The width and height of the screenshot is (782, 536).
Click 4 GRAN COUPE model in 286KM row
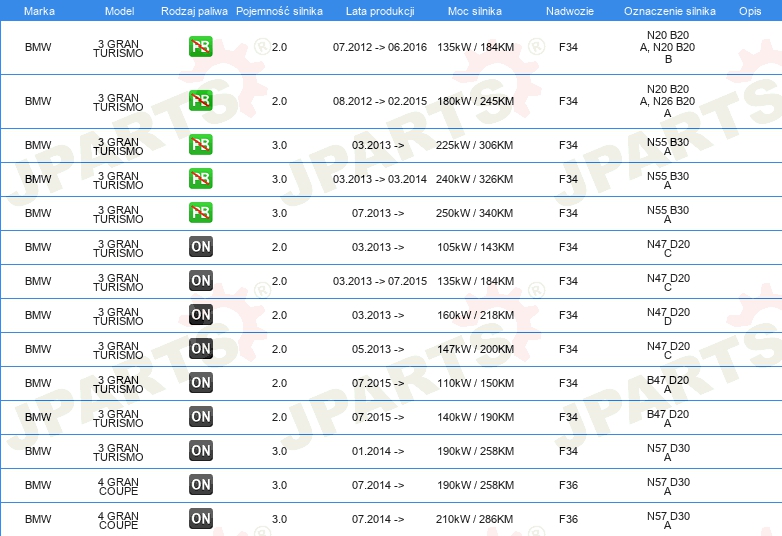pos(118,520)
